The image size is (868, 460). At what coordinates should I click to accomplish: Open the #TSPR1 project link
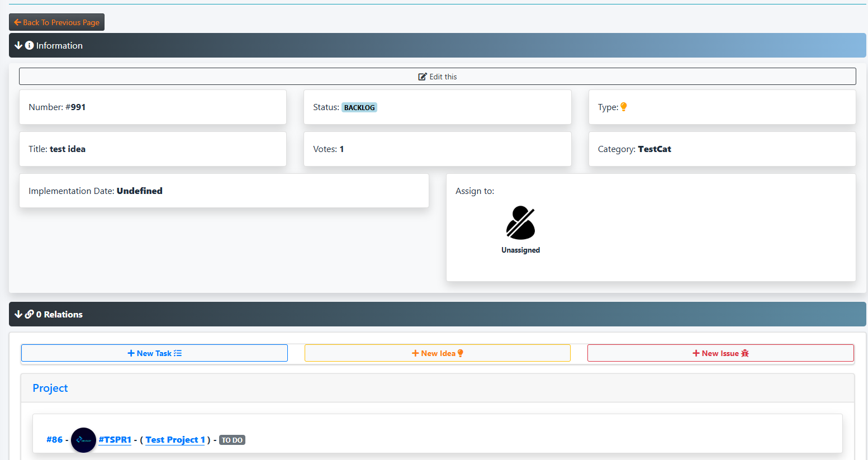(x=115, y=440)
